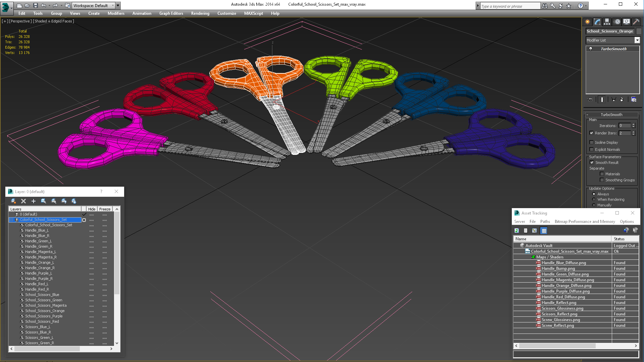Click the Subscription Center key icon
The height and width of the screenshot is (362, 644).
(552, 6)
